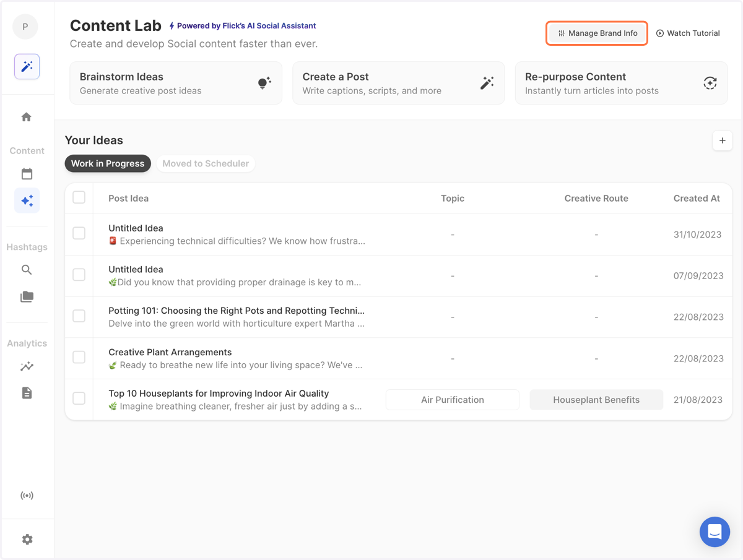Viewport: 743px width, 560px height.
Task: Click the magic wand icon in sidebar
Action: [x=27, y=67]
